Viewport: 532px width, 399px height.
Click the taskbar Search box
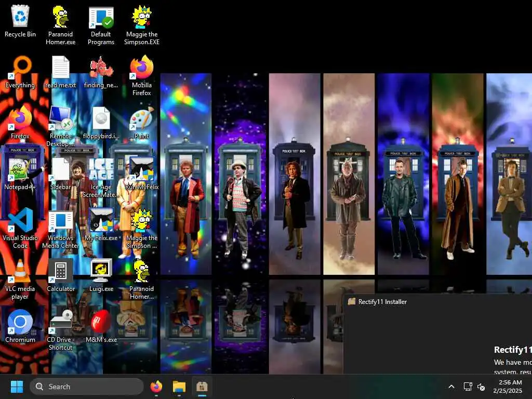[x=87, y=387]
